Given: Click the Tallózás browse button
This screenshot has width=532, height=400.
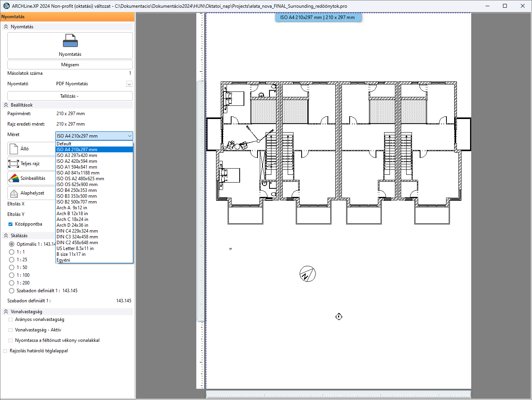Looking at the screenshot, I should (70, 96).
